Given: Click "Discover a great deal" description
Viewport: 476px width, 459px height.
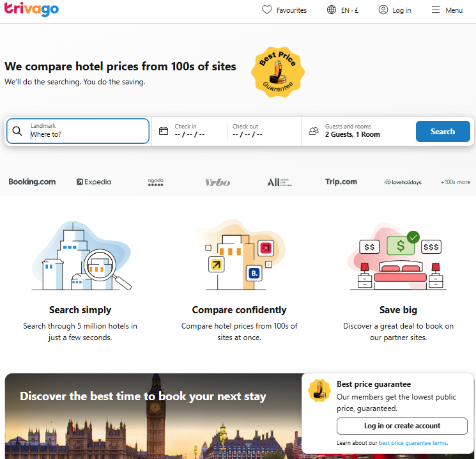Looking at the screenshot, I should pos(398,332).
